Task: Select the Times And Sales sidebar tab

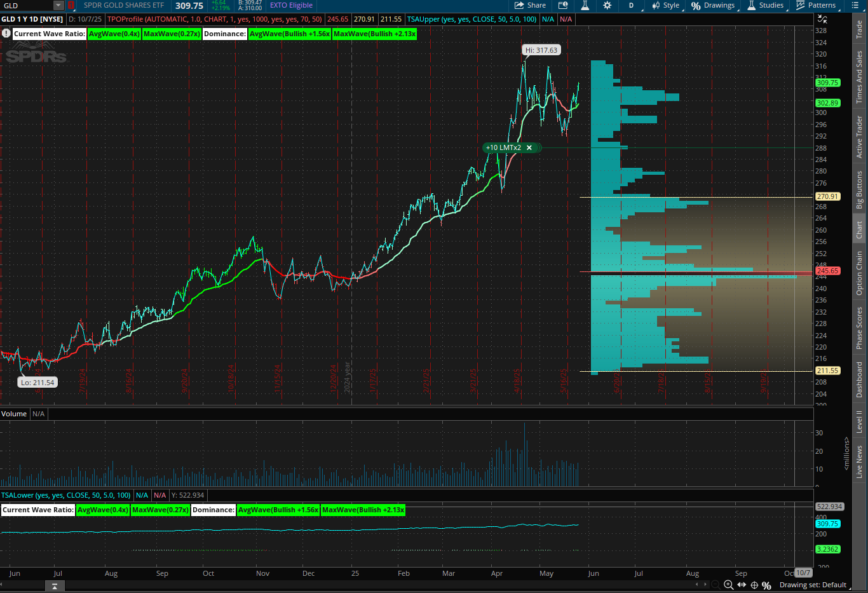Action: 859,77
